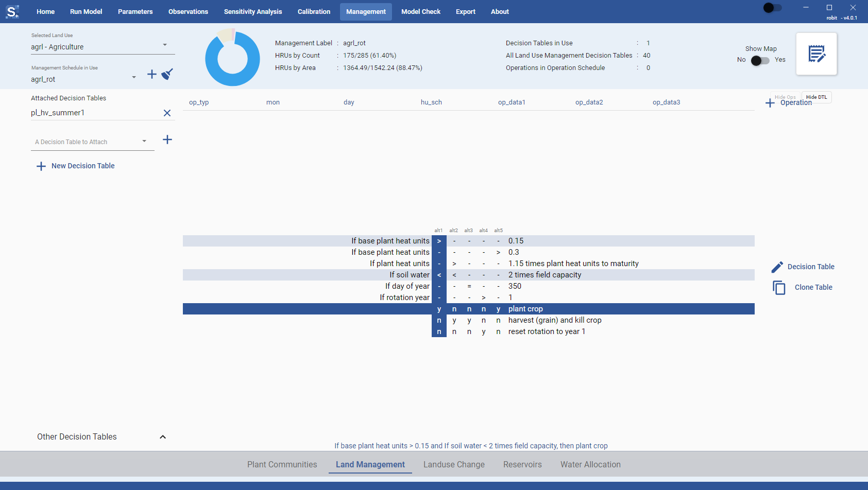
Task: Collapse the Other Decision Tables section
Action: click(x=163, y=437)
